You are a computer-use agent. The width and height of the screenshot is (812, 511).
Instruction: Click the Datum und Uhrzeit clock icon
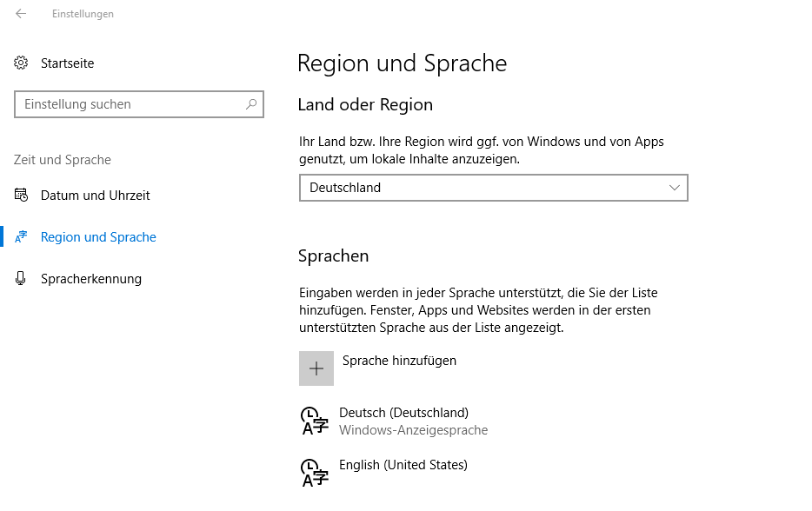tap(21, 196)
